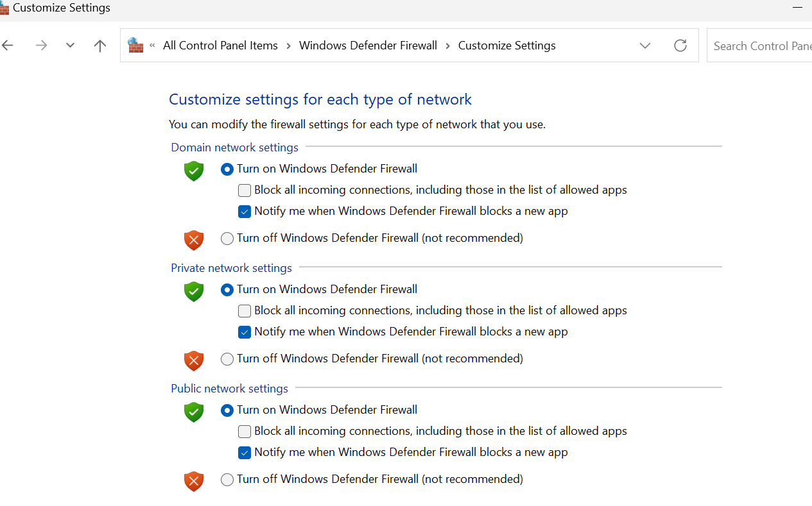Viewport: 812px width, 506px height.
Task: Refresh the Customize Settings page
Action: pos(680,46)
